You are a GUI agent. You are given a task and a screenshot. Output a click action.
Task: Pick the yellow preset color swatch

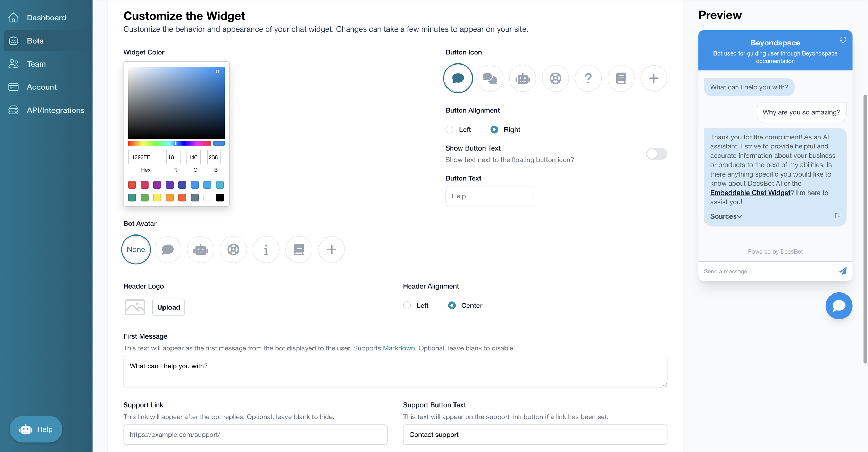pyautogui.click(x=157, y=198)
